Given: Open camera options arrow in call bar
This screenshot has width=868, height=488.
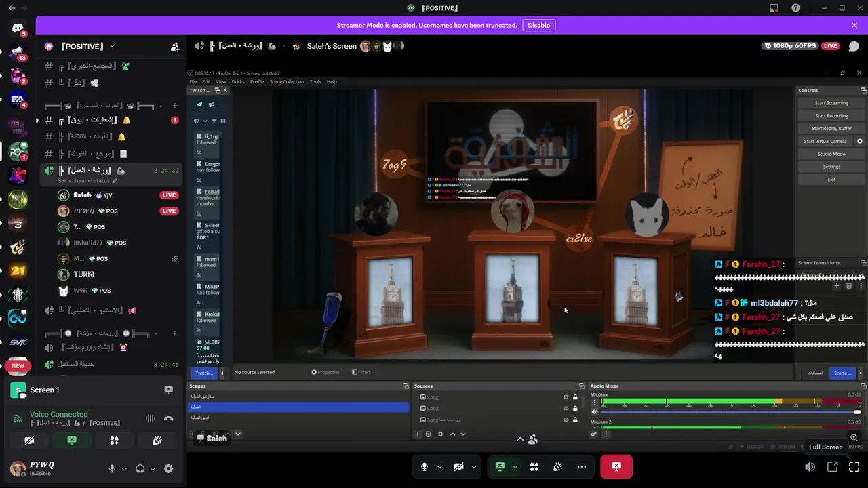Looking at the screenshot, I should tap(474, 466).
